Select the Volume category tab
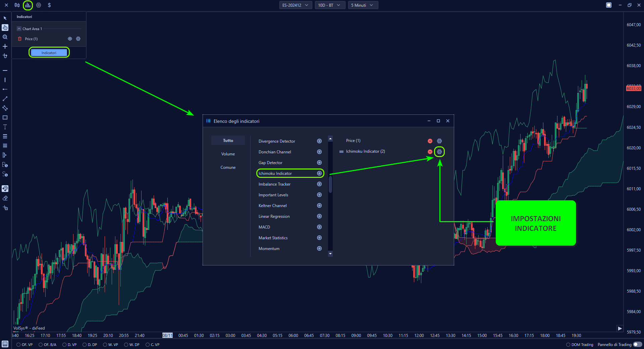 click(x=228, y=154)
